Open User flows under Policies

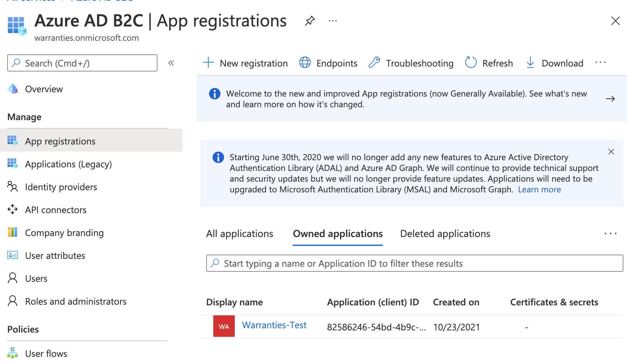click(46, 354)
